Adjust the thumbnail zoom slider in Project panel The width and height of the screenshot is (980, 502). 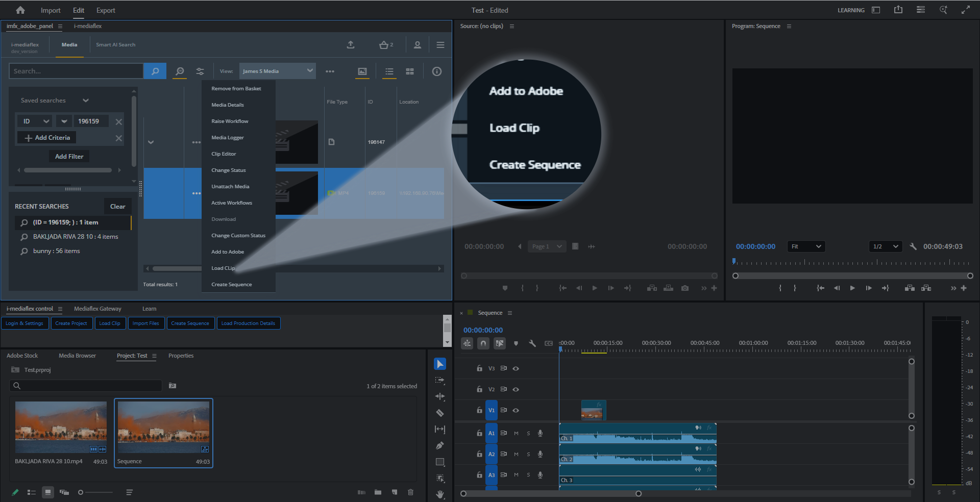click(81, 492)
